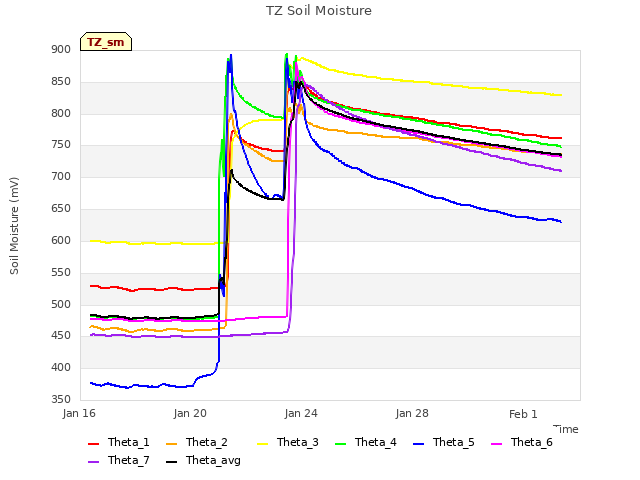The image size is (640, 480).
Task: Click the TZ_sm chart label tag
Action: (x=106, y=42)
